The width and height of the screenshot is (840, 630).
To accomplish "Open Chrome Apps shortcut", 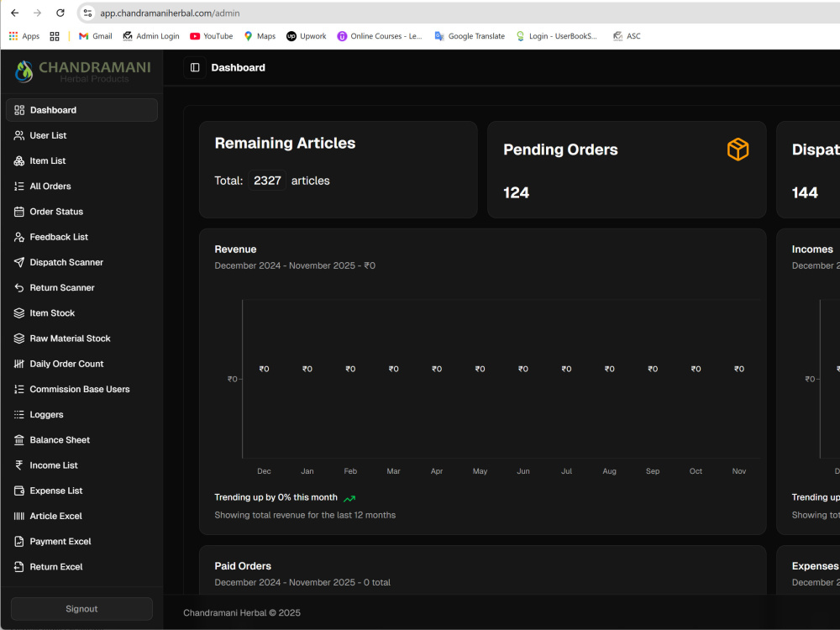I will (x=24, y=36).
